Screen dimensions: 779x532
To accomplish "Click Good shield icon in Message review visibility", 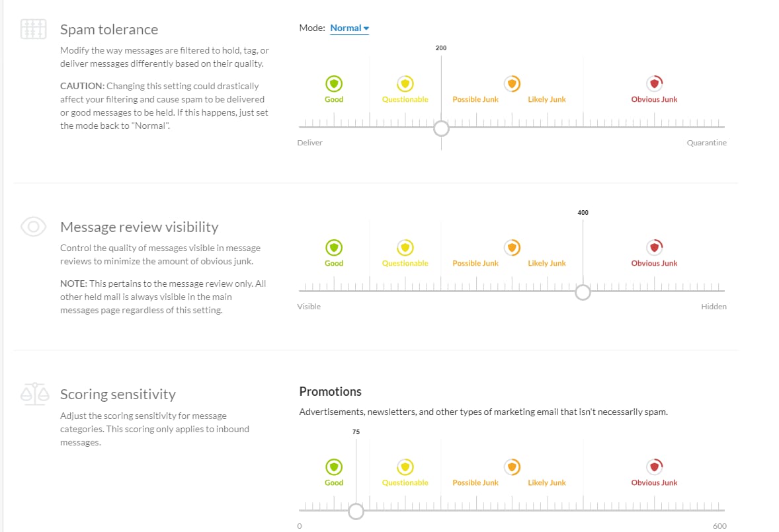I will pos(334,248).
